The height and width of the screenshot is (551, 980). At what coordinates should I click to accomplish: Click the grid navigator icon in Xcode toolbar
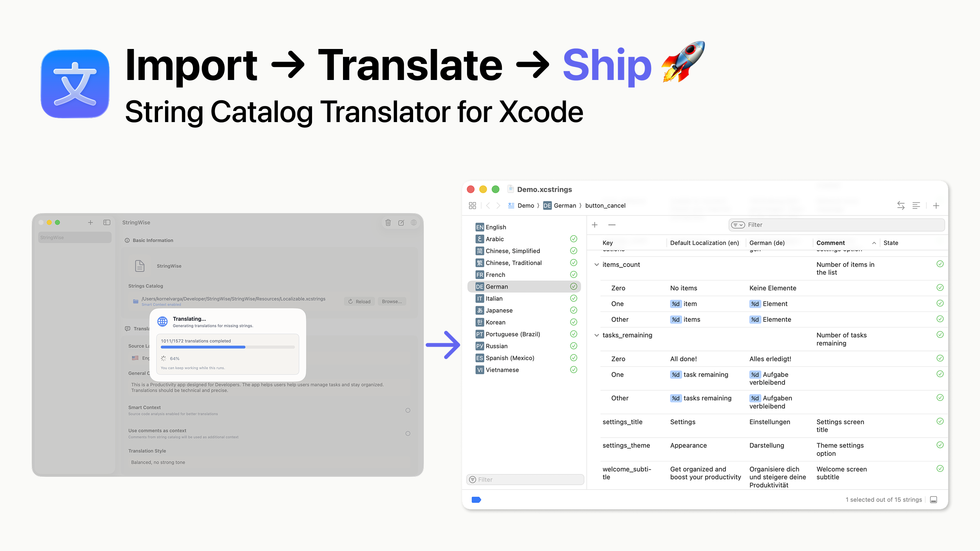click(472, 205)
